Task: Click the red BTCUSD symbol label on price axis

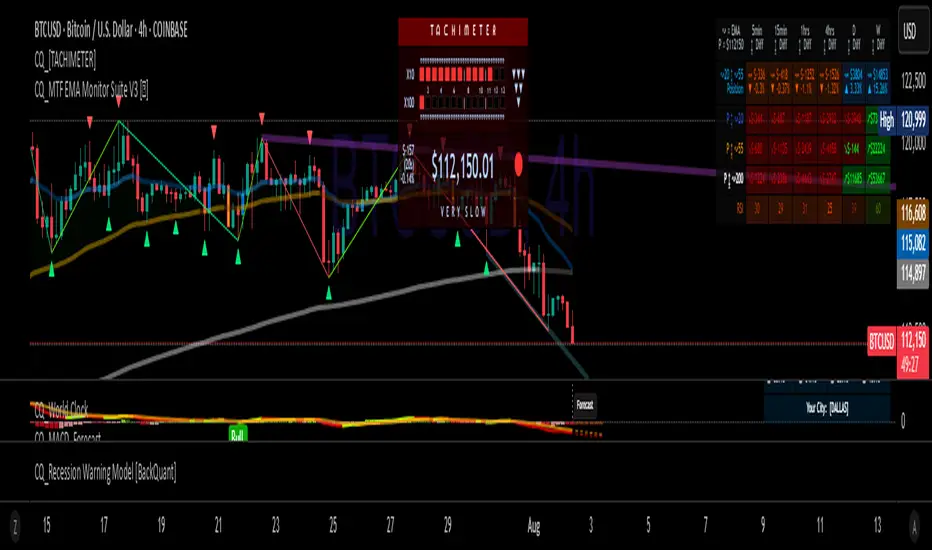Action: tap(881, 342)
